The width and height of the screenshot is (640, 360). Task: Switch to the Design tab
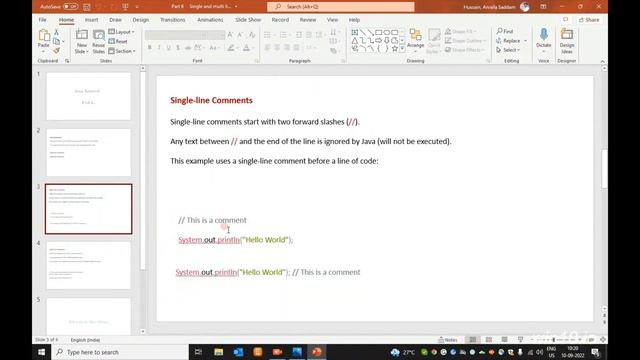tap(140, 20)
